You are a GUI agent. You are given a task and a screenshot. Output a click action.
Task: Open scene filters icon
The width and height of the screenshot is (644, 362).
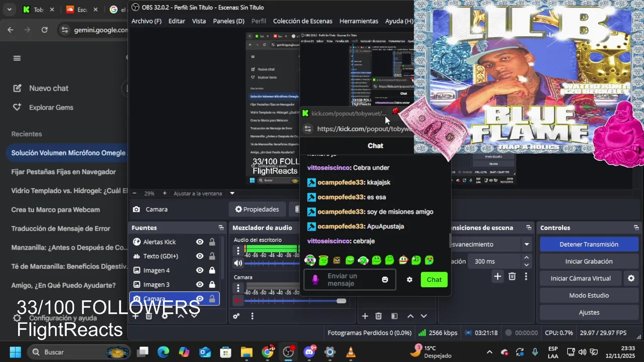[x=394, y=316]
